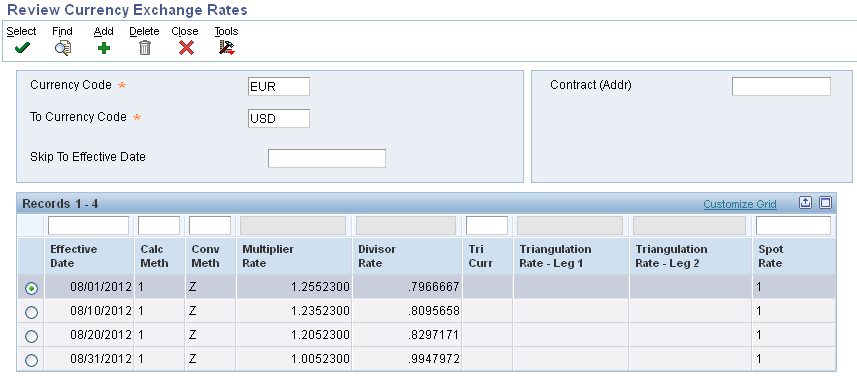Screen dimensions: 857x376
Task: Click the divisor rate .8095658 cell
Action: (x=408, y=310)
